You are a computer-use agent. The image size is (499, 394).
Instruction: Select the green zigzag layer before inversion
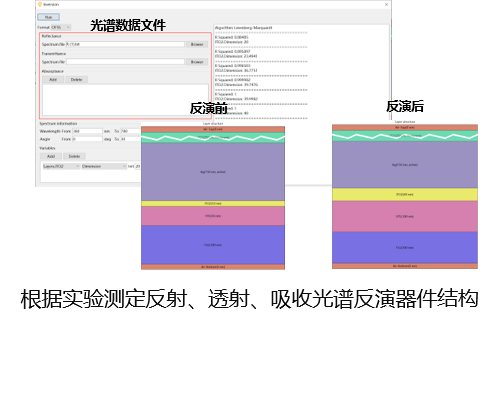pyautogui.click(x=213, y=137)
